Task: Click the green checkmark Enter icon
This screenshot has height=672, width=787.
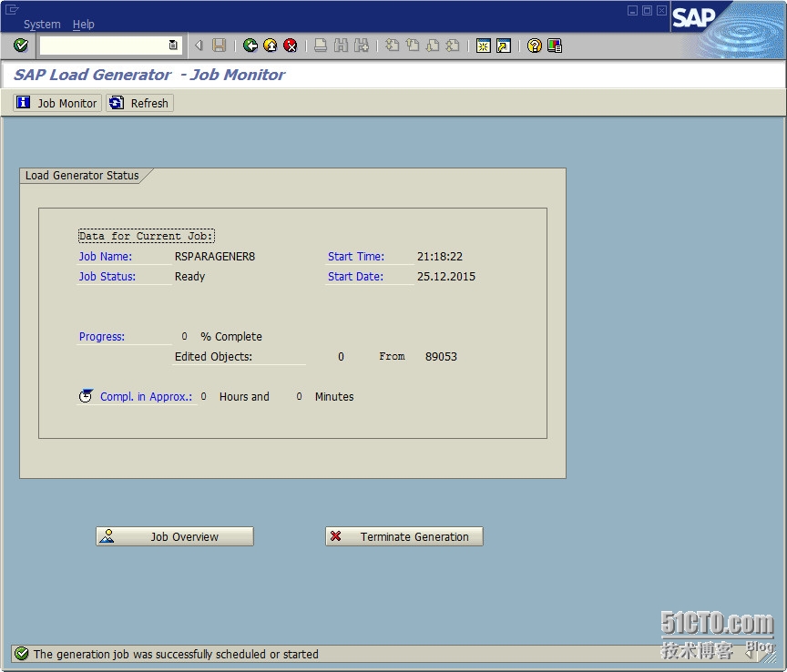Action: tap(21, 46)
